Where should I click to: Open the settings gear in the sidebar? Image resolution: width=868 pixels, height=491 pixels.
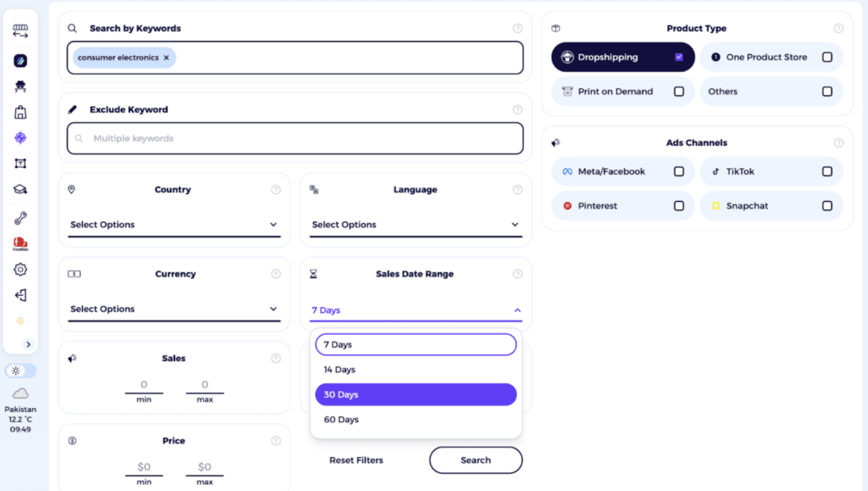point(20,269)
